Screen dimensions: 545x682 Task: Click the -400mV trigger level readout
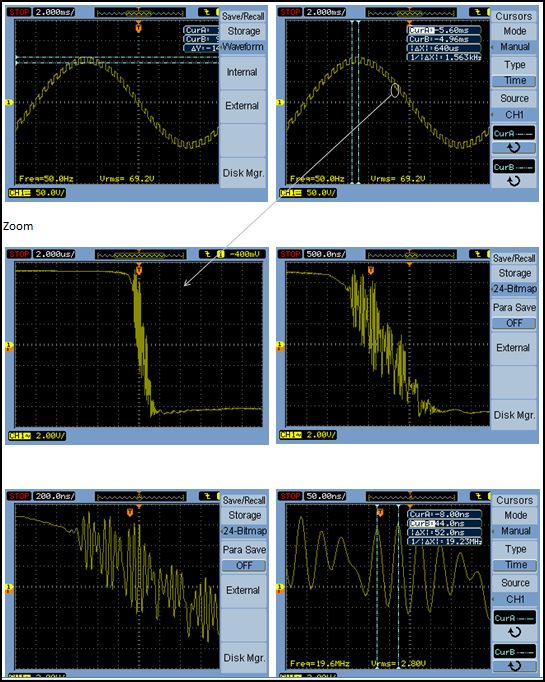click(x=246, y=254)
